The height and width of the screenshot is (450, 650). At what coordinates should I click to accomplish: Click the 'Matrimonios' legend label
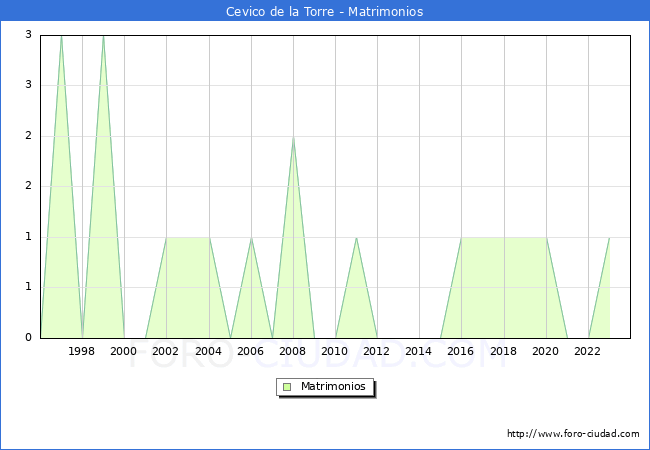[x=333, y=386]
